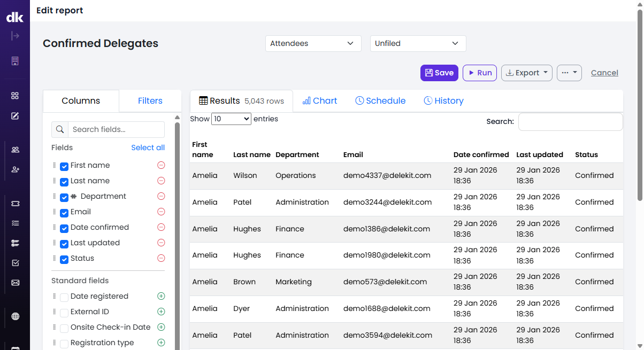Open the ticket icon in sidebar
This screenshot has width=644, height=350.
tap(15, 204)
